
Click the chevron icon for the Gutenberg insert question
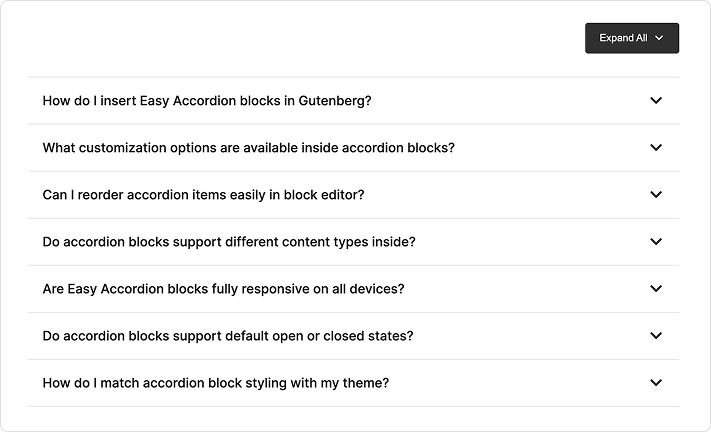click(x=656, y=101)
